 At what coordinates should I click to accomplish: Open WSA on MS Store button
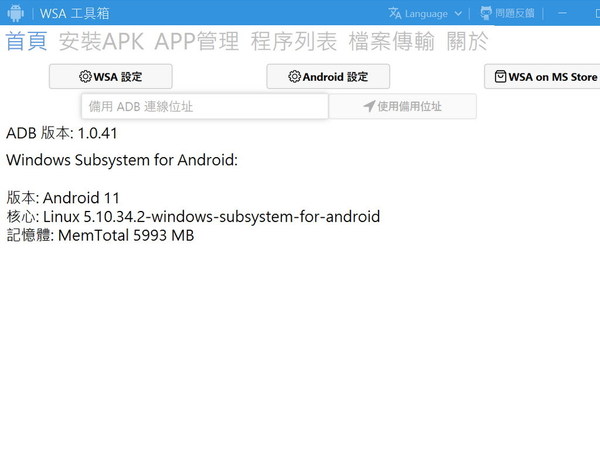pos(542,77)
